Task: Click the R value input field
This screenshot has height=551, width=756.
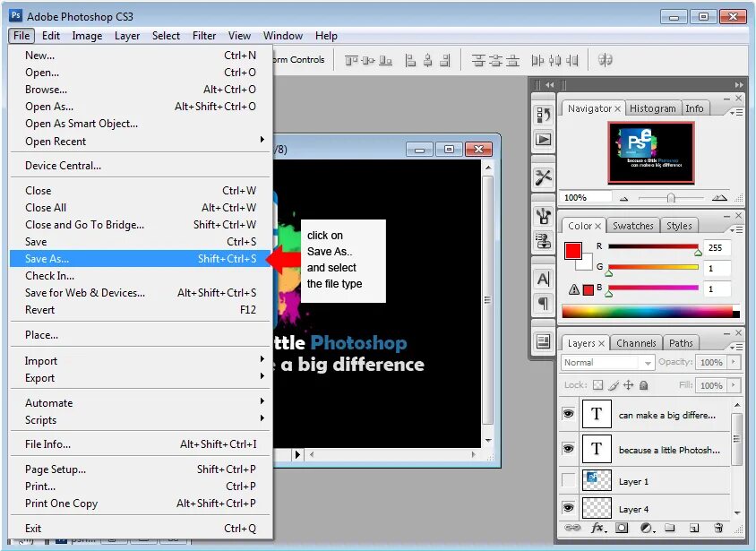Action: 717,248
